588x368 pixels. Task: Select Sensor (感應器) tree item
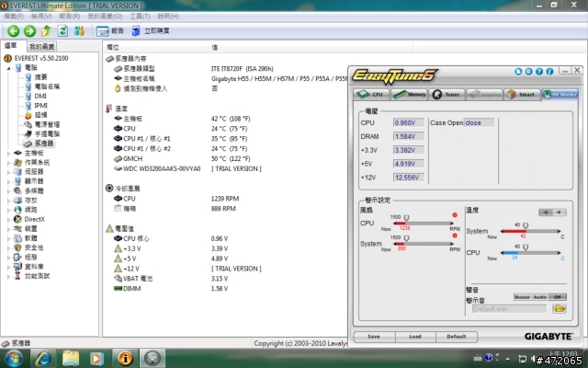click(39, 144)
